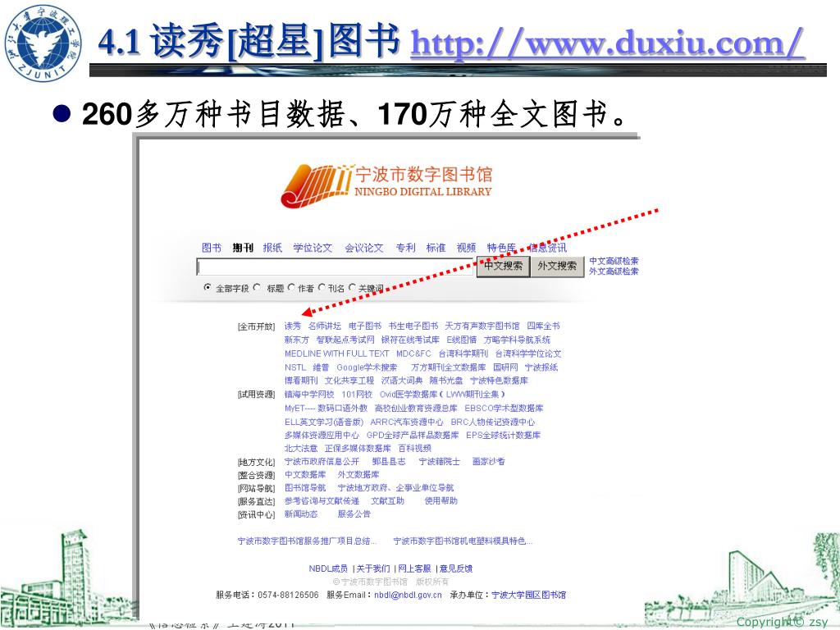Open the 国研网 link
The height and width of the screenshot is (630, 840).
(x=505, y=367)
